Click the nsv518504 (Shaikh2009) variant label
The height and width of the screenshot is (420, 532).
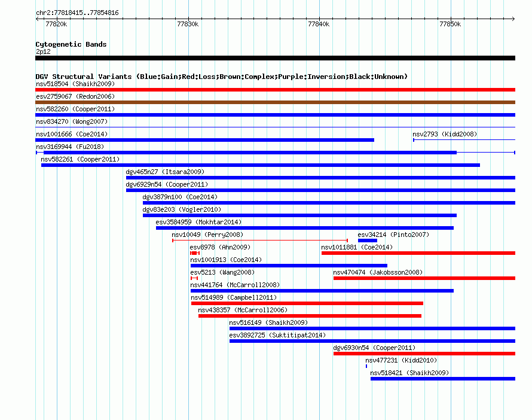pos(75,84)
